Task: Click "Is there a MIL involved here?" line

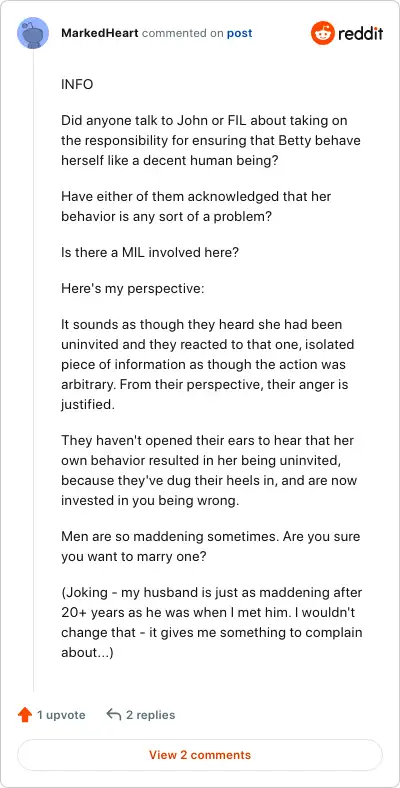Action: point(149,252)
